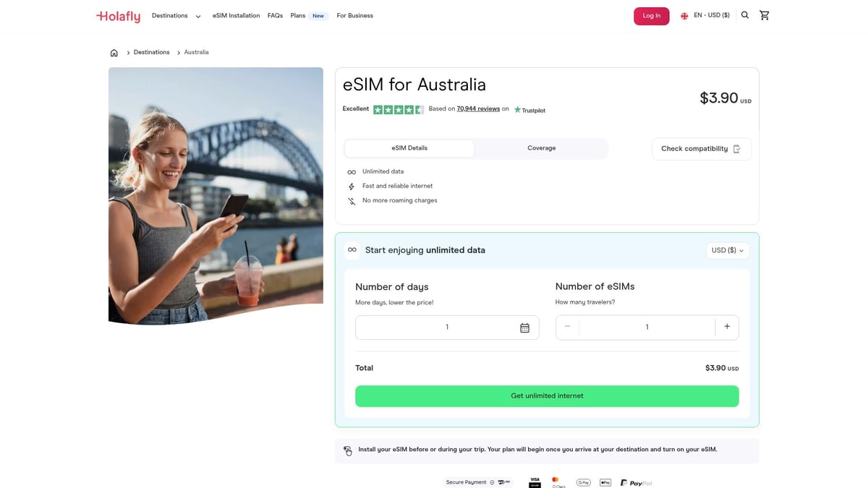Select the PayPal payment icon
The image size is (868, 488).
636,482
